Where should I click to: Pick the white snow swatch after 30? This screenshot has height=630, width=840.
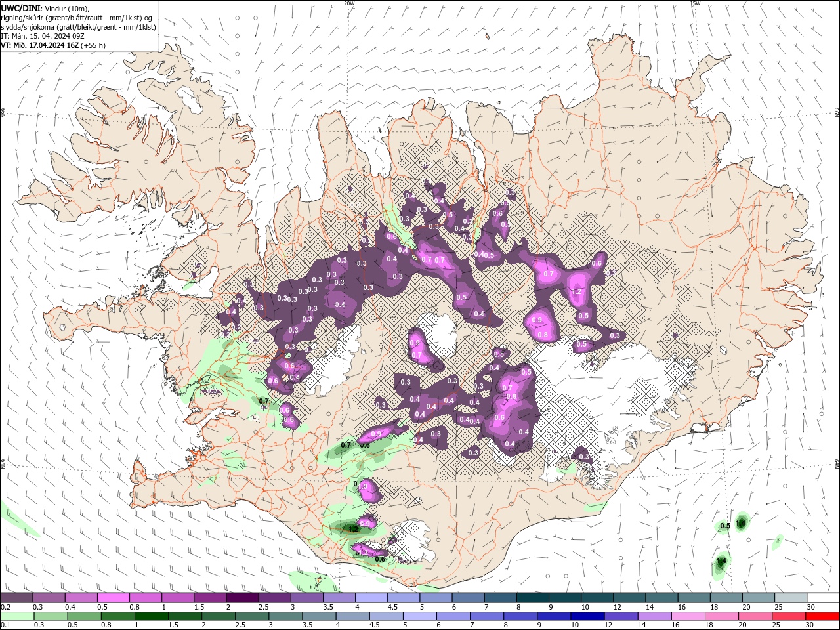click(824, 597)
